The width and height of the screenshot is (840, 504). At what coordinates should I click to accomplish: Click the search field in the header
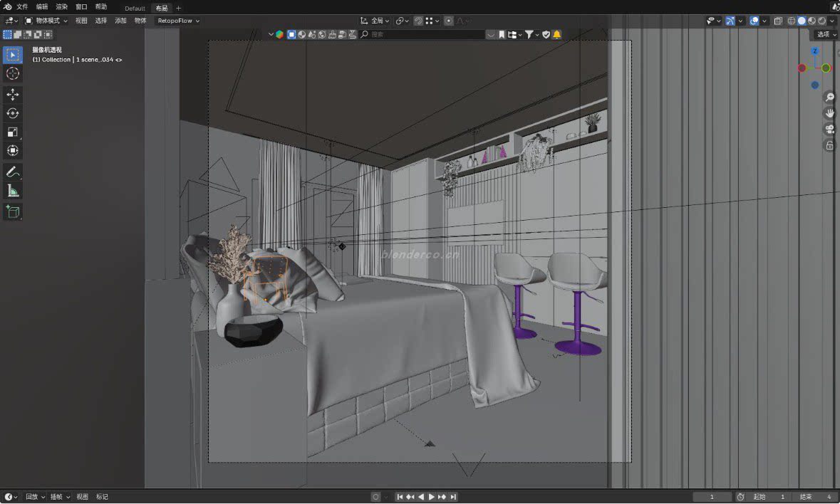pyautogui.click(x=422, y=34)
